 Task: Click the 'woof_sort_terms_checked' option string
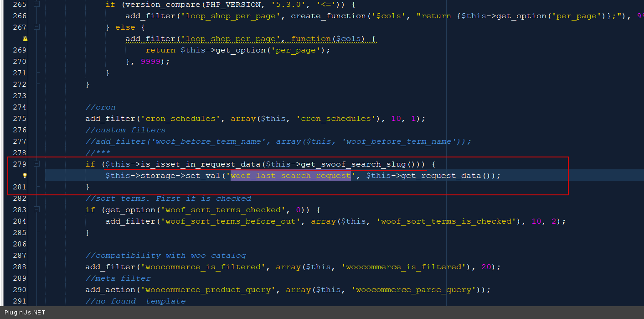coord(223,210)
